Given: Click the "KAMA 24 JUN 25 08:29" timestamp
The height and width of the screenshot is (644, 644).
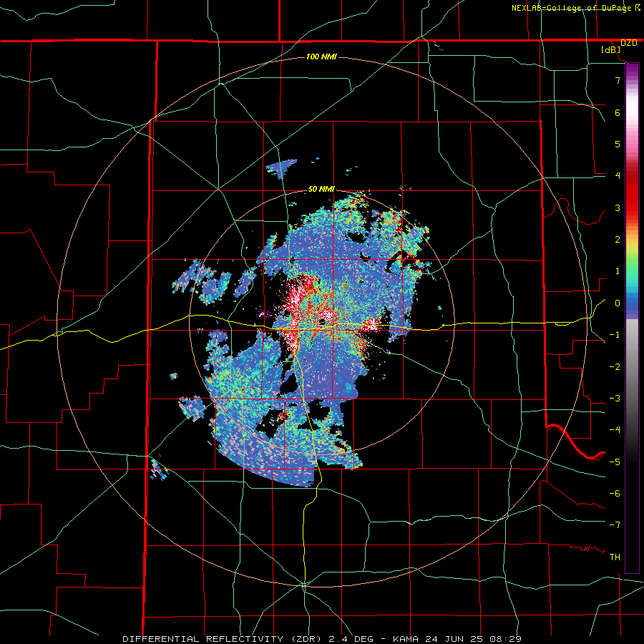Looking at the screenshot, I should pyautogui.click(x=457, y=639).
